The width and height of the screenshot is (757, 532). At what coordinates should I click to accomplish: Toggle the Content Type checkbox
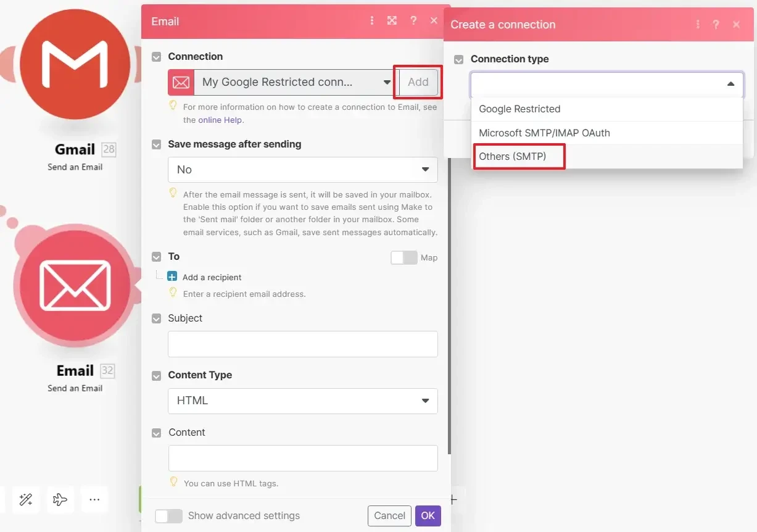(157, 375)
